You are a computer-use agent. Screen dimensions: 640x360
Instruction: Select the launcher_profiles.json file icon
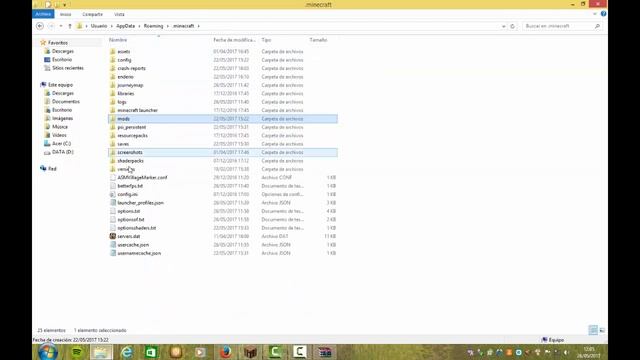(x=113, y=202)
